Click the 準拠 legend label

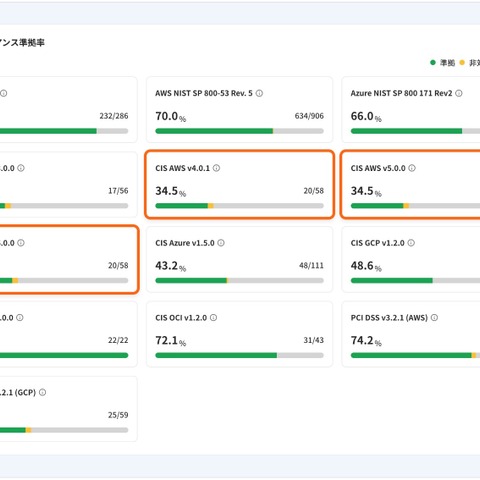(447, 63)
